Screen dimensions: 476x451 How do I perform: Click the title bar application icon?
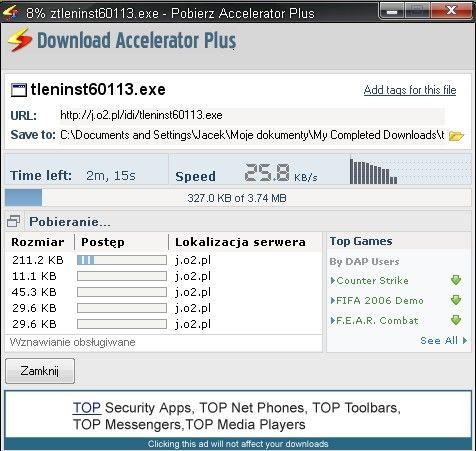10,13
